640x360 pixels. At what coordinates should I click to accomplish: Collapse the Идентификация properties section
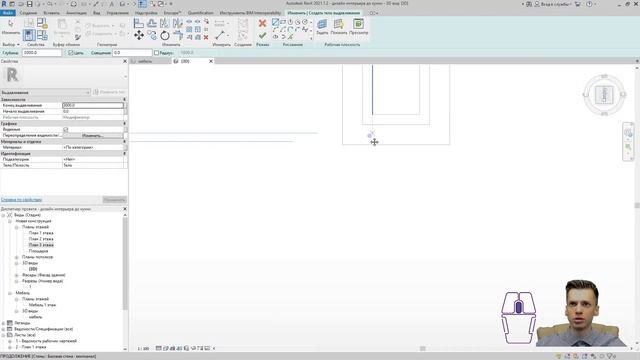click(x=124, y=153)
